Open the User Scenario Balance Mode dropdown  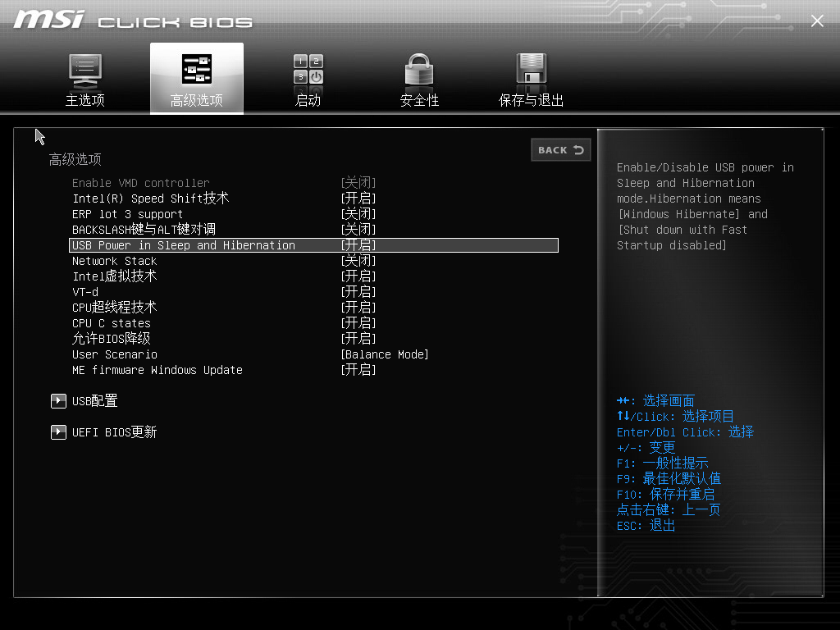[x=385, y=354]
